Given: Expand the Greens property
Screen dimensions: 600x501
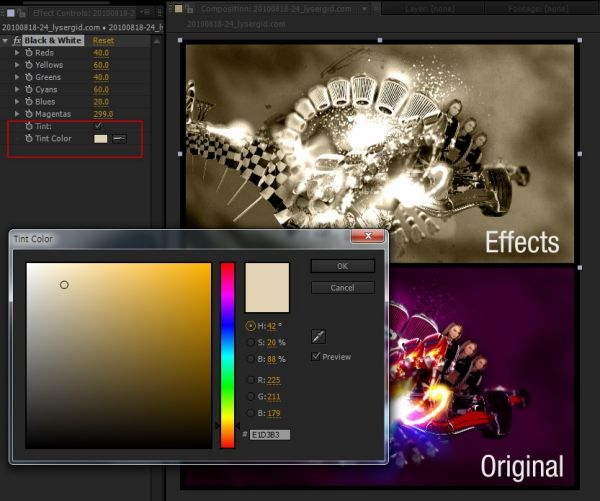Looking at the screenshot, I should point(17,77).
